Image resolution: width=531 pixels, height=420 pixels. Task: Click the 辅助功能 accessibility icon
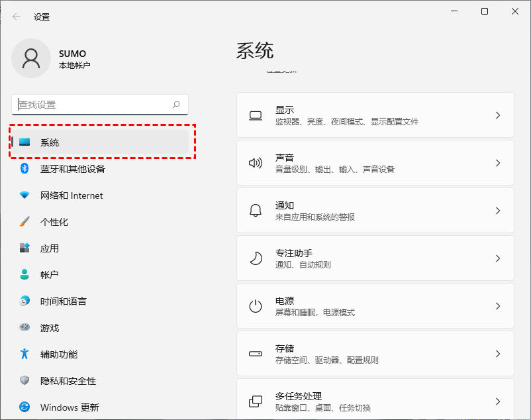(x=24, y=354)
